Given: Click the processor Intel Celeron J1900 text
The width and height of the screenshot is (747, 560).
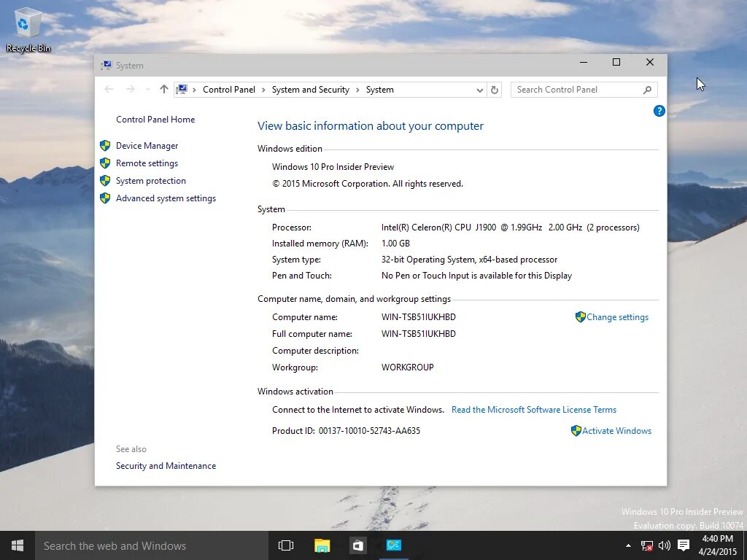Looking at the screenshot, I should [x=510, y=227].
